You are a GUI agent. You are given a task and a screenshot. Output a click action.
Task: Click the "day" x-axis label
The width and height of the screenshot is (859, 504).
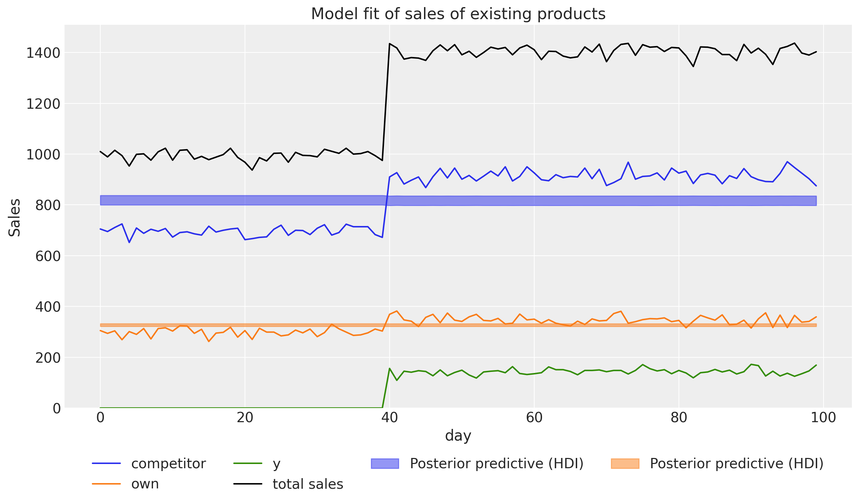[458, 435]
